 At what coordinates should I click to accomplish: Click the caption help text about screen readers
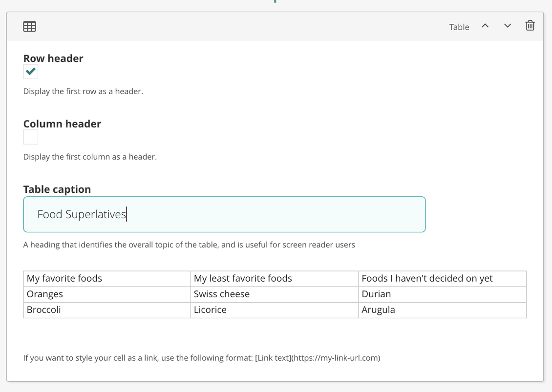[189, 245]
